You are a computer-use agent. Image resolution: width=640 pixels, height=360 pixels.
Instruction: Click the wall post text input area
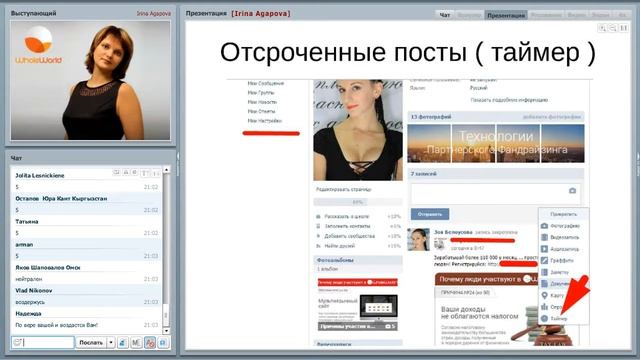click(496, 193)
